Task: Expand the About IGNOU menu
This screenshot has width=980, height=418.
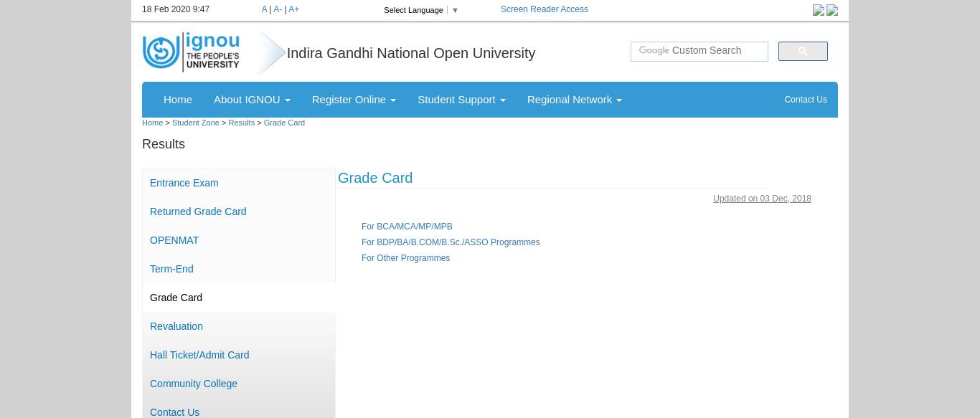Action: click(x=251, y=100)
